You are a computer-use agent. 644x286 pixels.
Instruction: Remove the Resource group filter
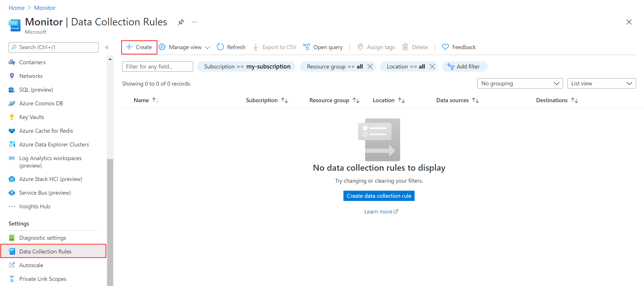pos(370,67)
